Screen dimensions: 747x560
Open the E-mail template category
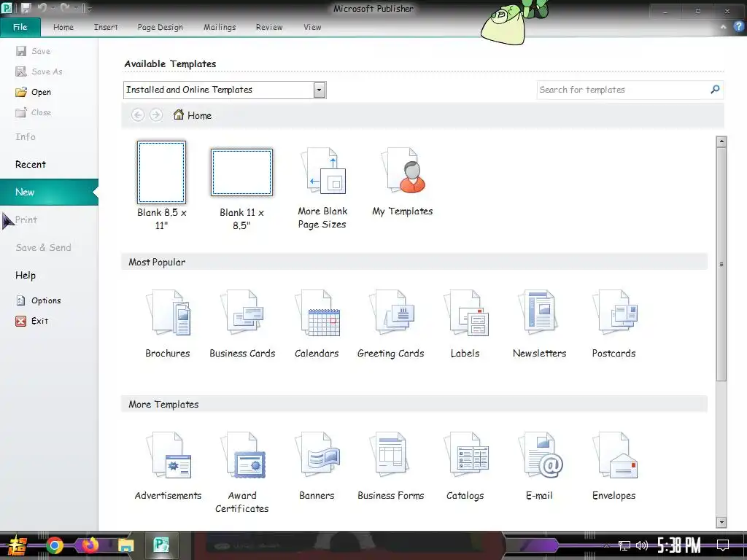[539, 466]
